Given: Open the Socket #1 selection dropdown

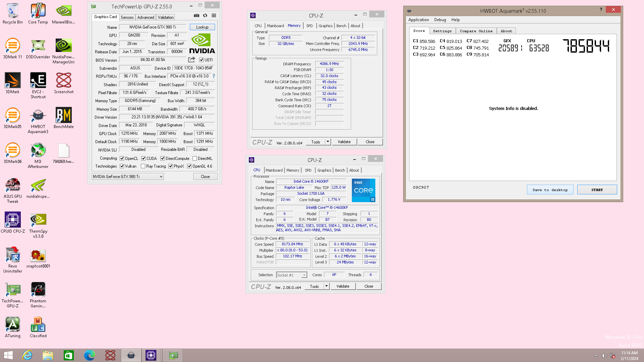Looking at the screenshot, I should pos(291,275).
